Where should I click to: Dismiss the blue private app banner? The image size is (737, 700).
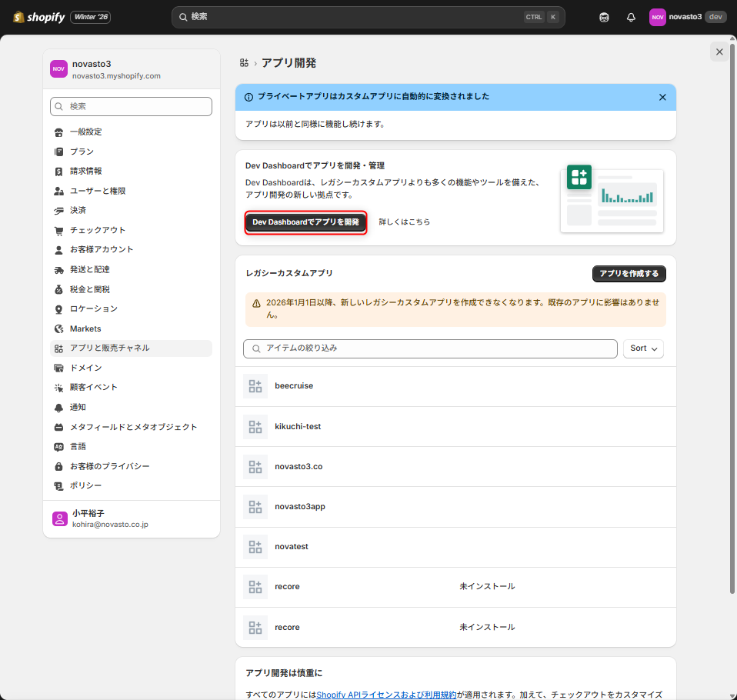point(662,98)
